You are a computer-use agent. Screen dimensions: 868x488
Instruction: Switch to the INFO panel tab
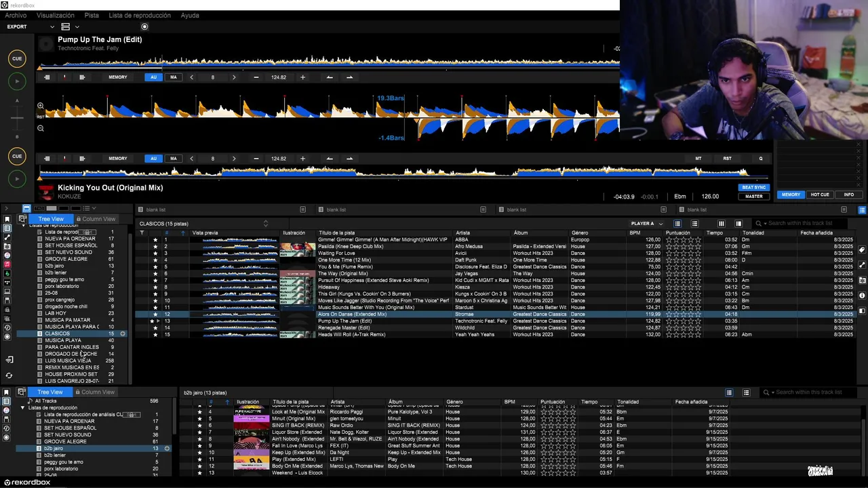[848, 195]
